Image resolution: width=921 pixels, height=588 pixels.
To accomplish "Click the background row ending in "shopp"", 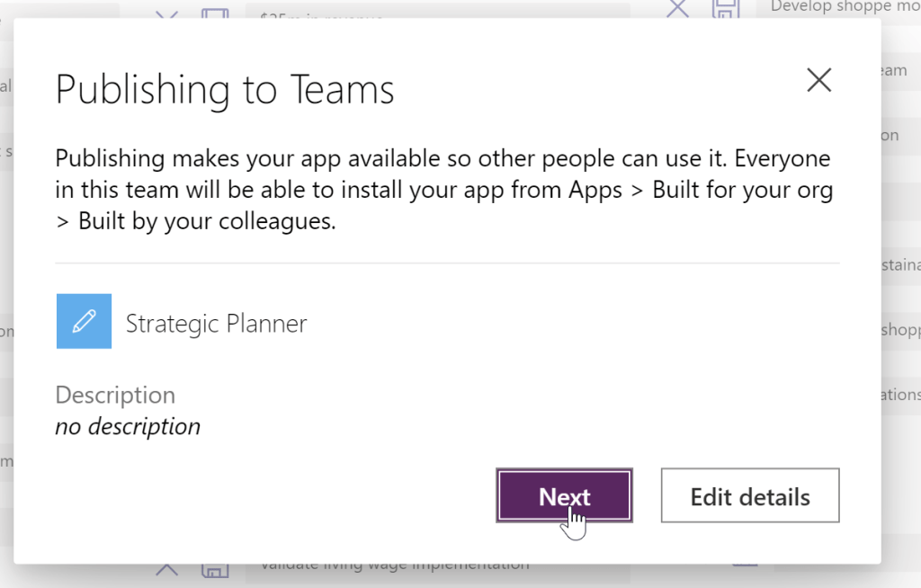I will (x=899, y=330).
